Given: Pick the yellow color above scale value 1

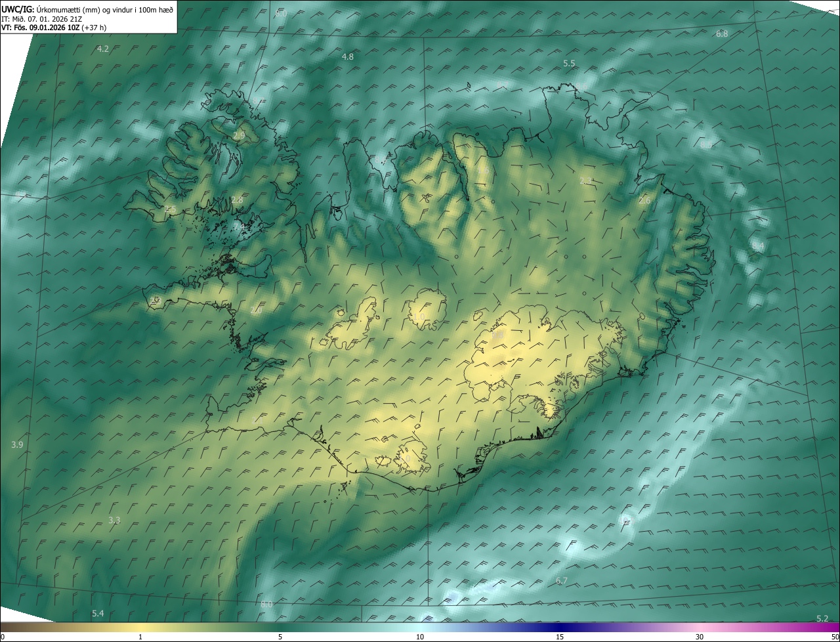Looking at the screenshot, I should pyautogui.click(x=140, y=627).
